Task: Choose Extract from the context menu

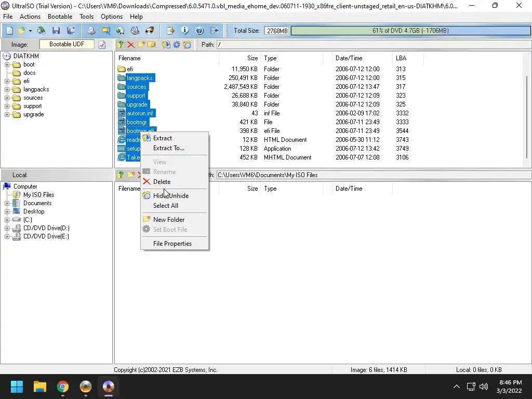Action: (x=175, y=138)
